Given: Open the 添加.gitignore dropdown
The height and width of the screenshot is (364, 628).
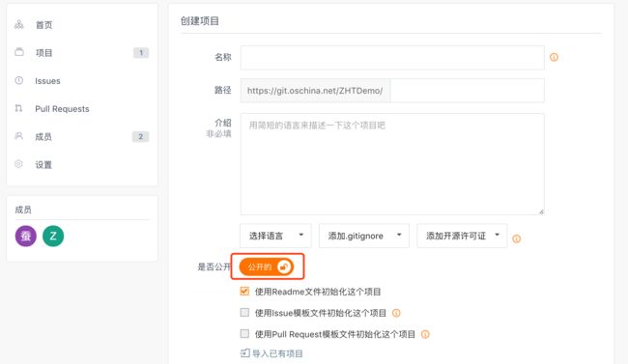Looking at the screenshot, I should click(x=364, y=236).
